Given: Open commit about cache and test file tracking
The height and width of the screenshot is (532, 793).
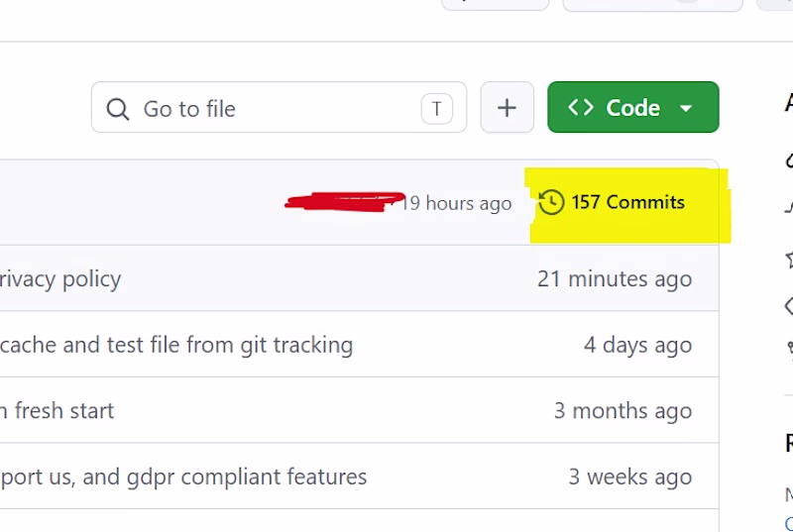Looking at the screenshot, I should click(x=176, y=345).
